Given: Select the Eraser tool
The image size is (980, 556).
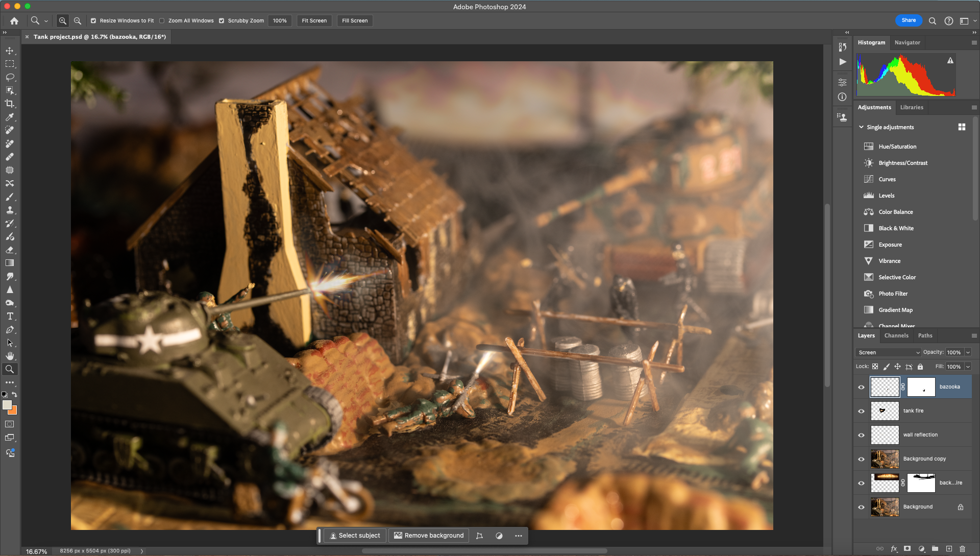Looking at the screenshot, I should click(x=10, y=250).
